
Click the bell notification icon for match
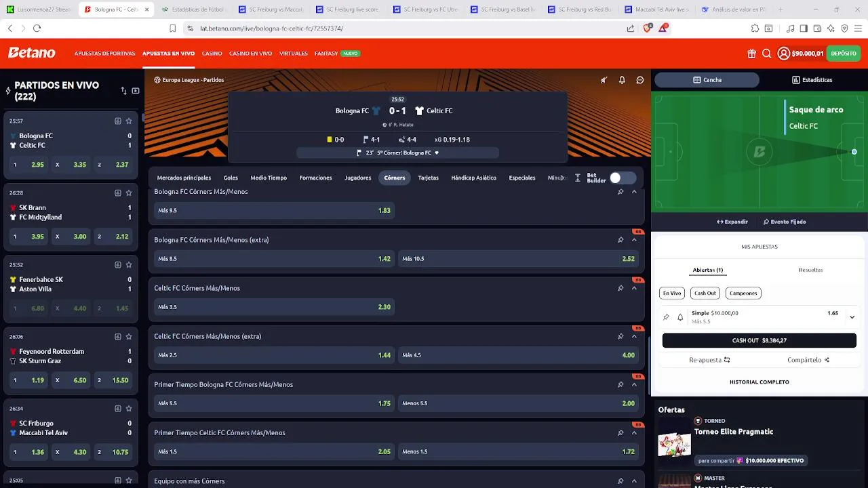622,80
